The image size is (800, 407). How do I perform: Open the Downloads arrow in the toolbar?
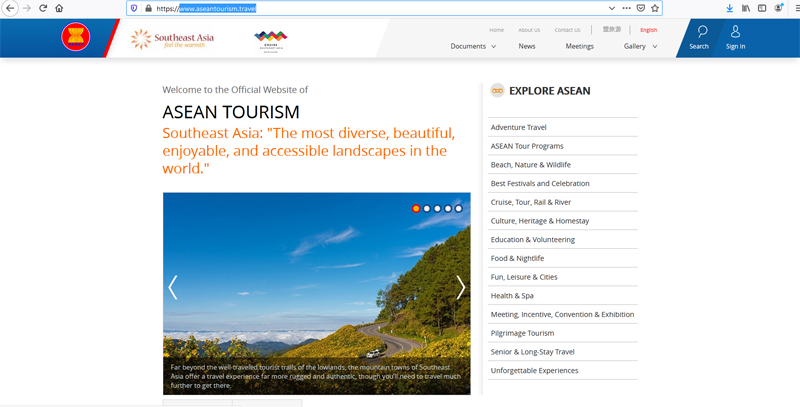pos(730,8)
